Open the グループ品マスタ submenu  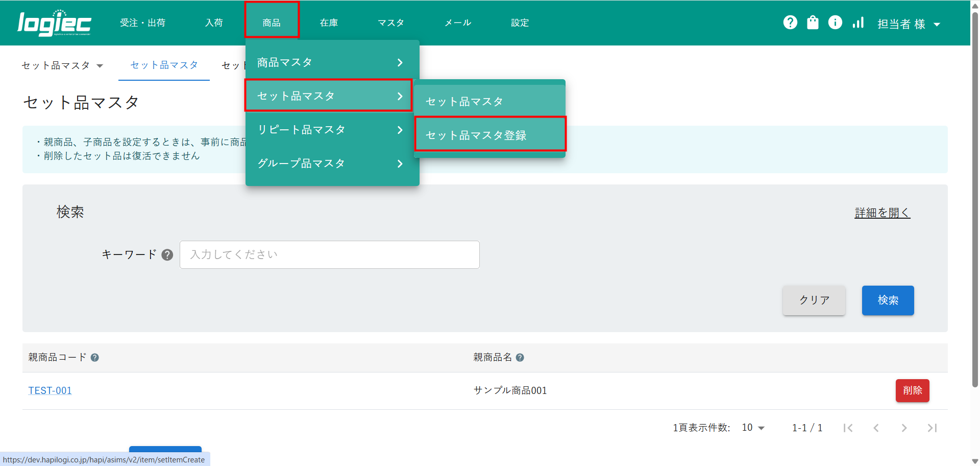tap(332, 164)
